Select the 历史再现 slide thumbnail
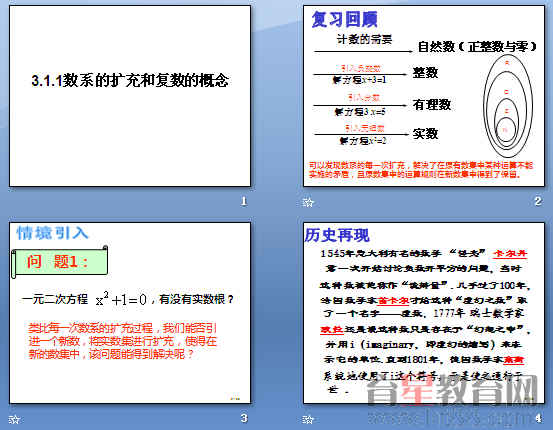Image resolution: width=553 pixels, height=430 pixels. point(424,313)
